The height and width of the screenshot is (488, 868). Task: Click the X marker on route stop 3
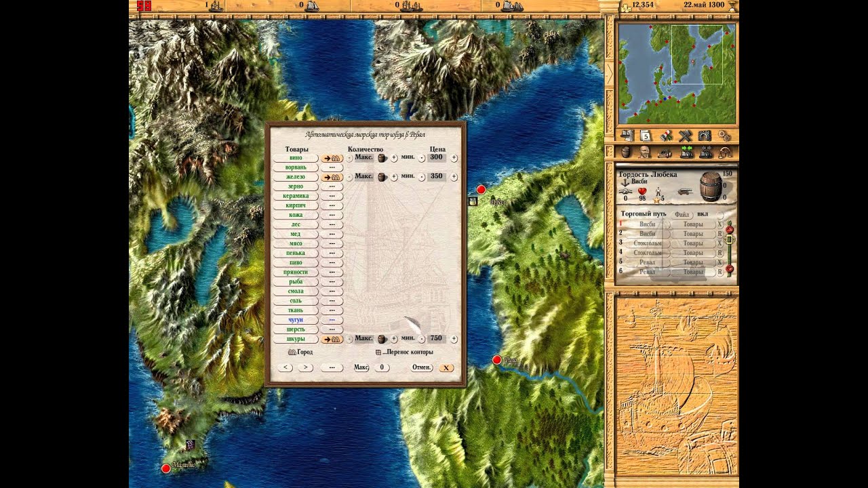click(x=720, y=243)
